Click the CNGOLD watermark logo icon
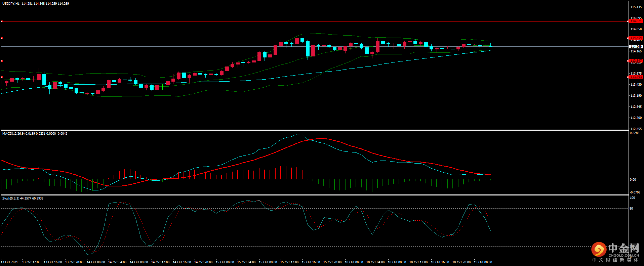This screenshot has width=644, height=266. click(x=599, y=250)
